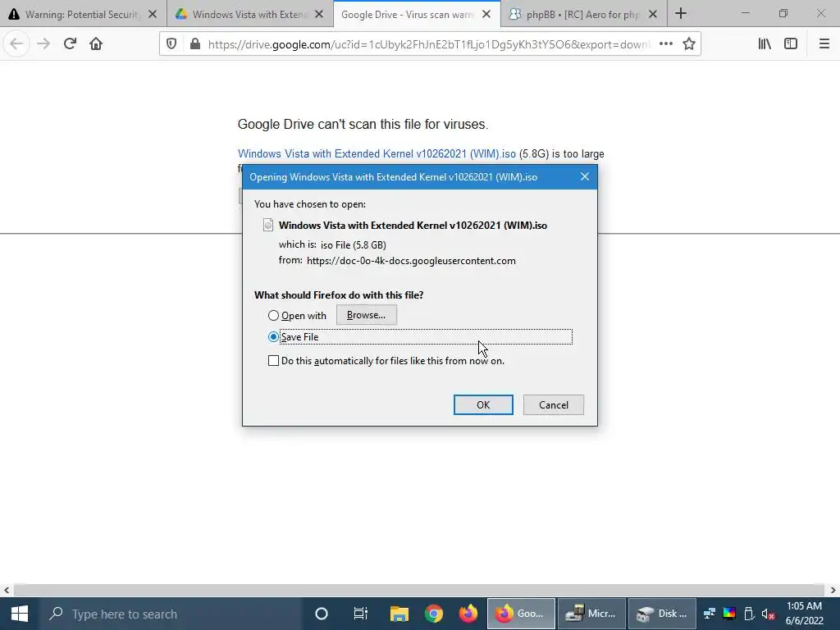Close the Opening file dialog
The width and height of the screenshot is (840, 630).
tap(584, 177)
